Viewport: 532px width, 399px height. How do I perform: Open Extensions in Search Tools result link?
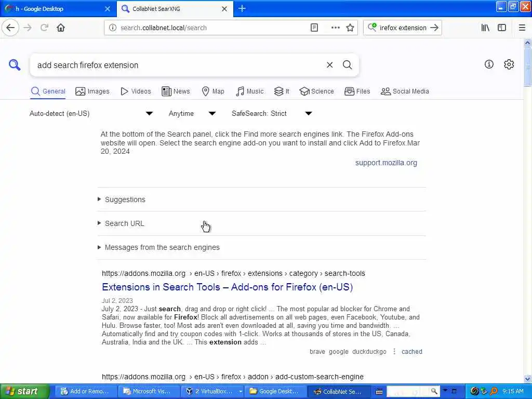pos(228,287)
